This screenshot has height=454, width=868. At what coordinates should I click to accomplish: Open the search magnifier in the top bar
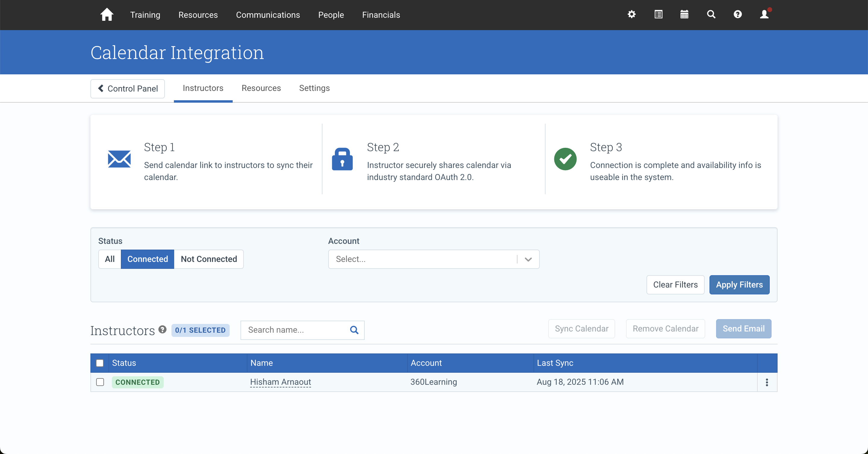tap(711, 14)
